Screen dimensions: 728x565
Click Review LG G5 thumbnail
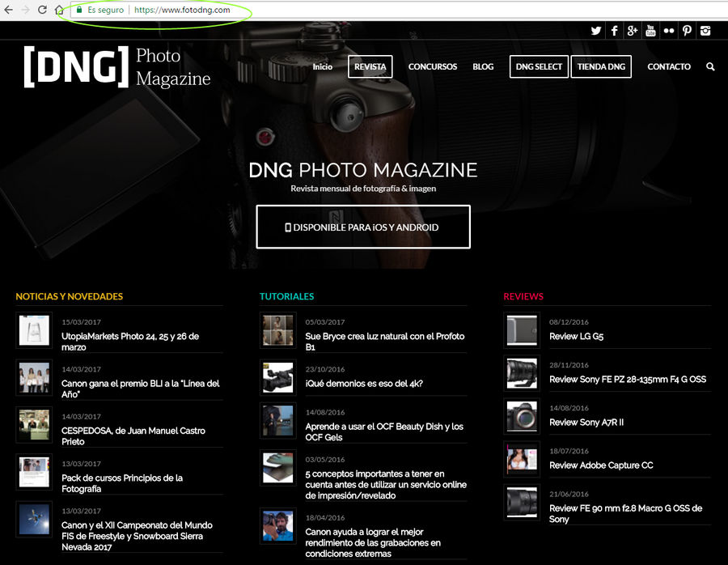pos(522,330)
